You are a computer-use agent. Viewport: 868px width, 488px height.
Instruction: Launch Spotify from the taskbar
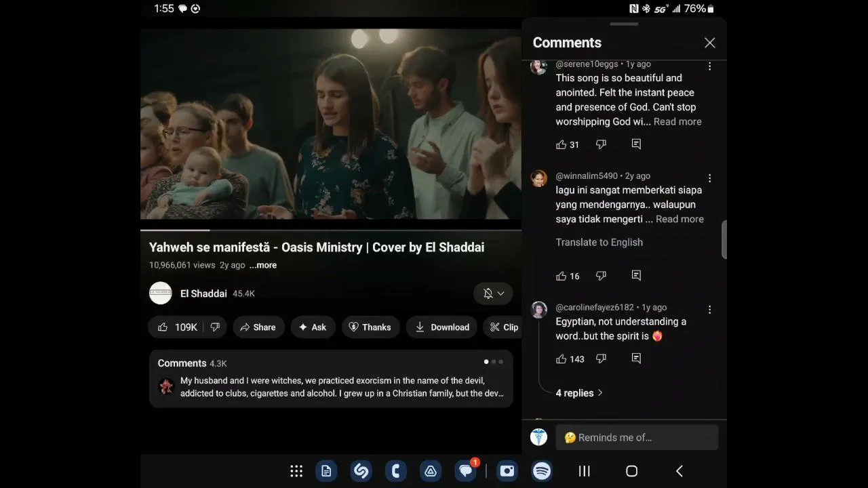pyautogui.click(x=542, y=471)
